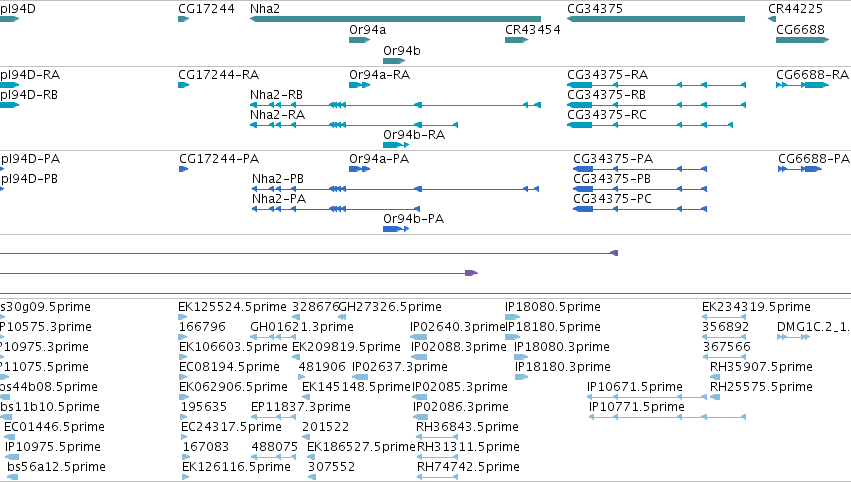
Task: Select the RH25575.5prime EST label
Action: (761, 388)
